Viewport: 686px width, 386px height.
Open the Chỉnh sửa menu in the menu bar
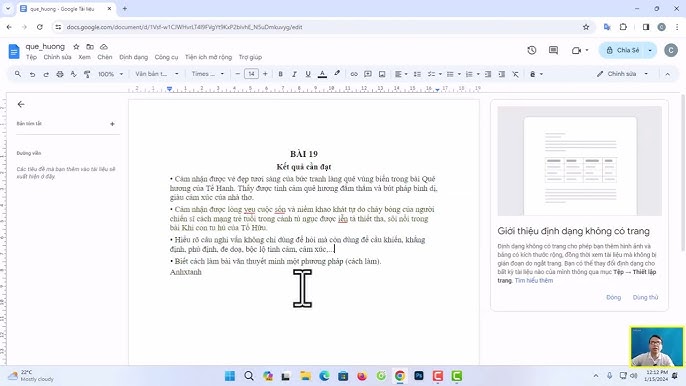(x=57, y=57)
